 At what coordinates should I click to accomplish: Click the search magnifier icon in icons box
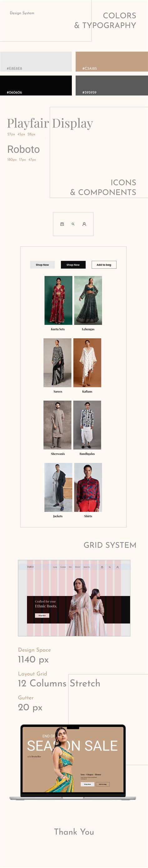tap(73, 224)
